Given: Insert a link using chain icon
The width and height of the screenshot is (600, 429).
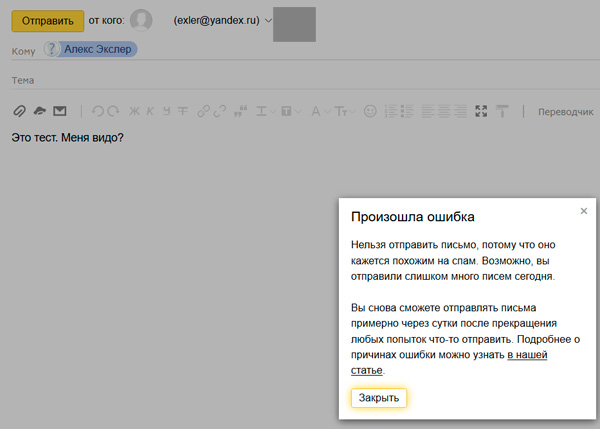Looking at the screenshot, I should [205, 111].
